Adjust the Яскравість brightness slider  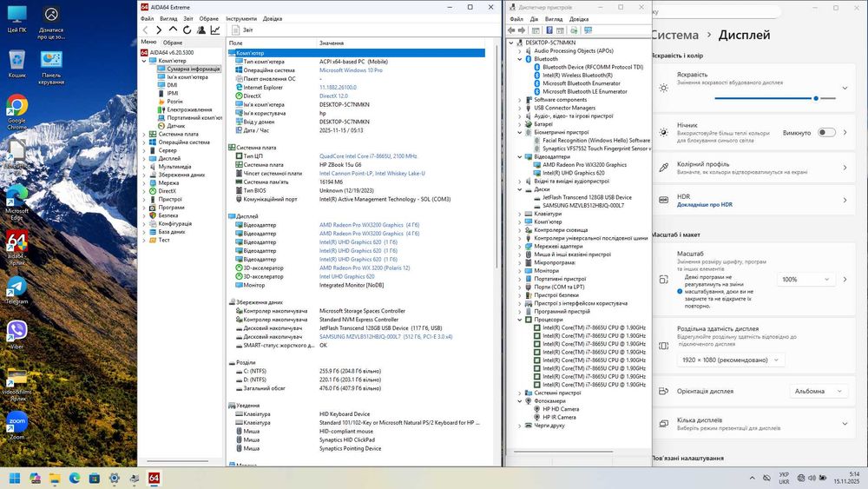click(775, 98)
